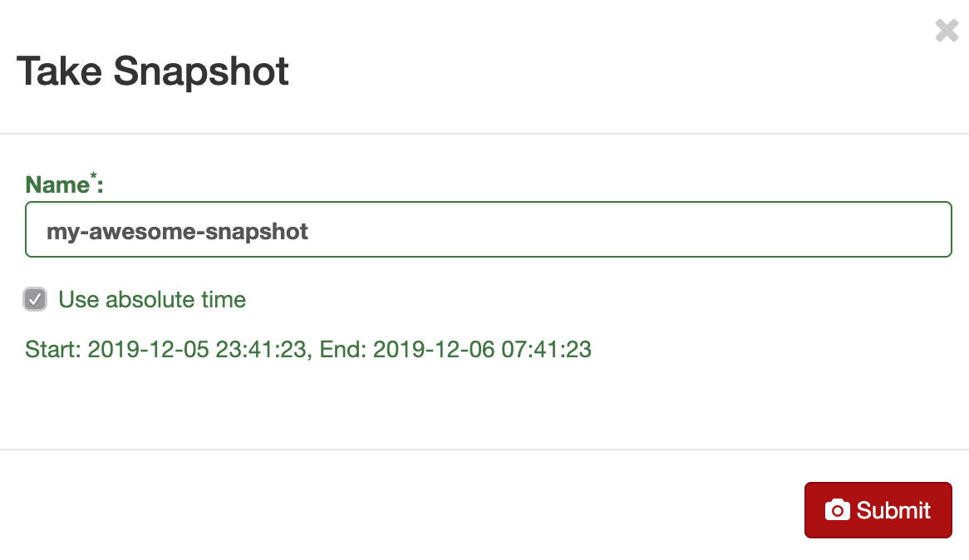Toggle the Use absolute time checkbox
The width and height of the screenshot is (969, 560).
pyautogui.click(x=35, y=300)
